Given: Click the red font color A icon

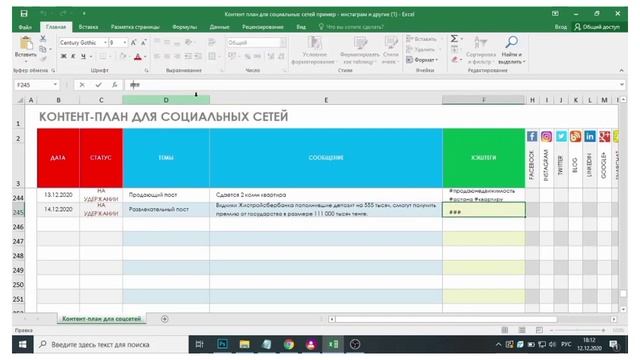Looking at the screenshot, I should coord(138,57).
